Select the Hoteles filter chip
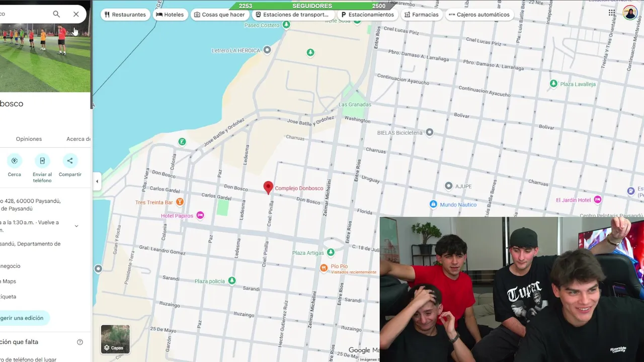 pos(170,15)
